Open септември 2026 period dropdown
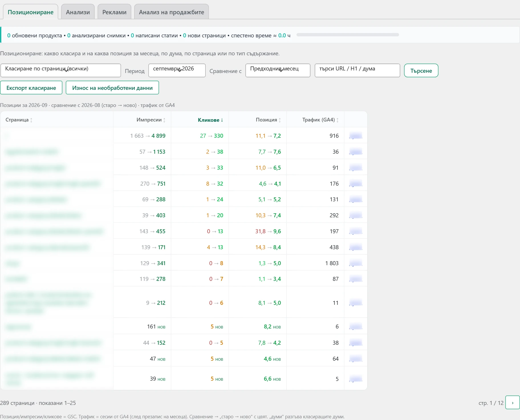This screenshot has width=520, height=420. (x=177, y=70)
